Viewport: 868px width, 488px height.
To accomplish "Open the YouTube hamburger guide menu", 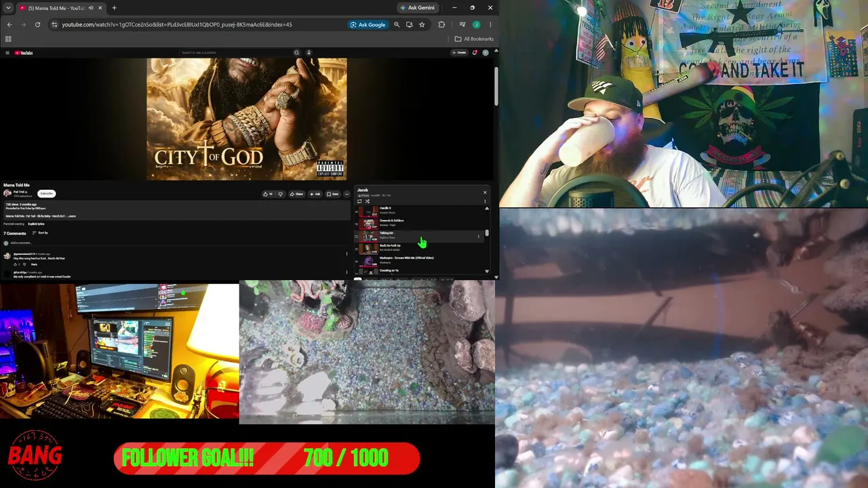I will pos(7,53).
